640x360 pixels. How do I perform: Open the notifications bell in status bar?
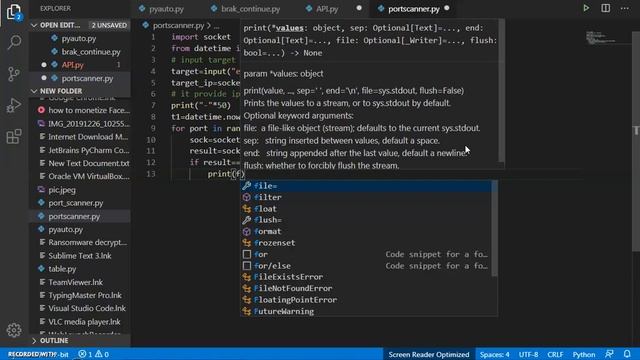coord(627,354)
